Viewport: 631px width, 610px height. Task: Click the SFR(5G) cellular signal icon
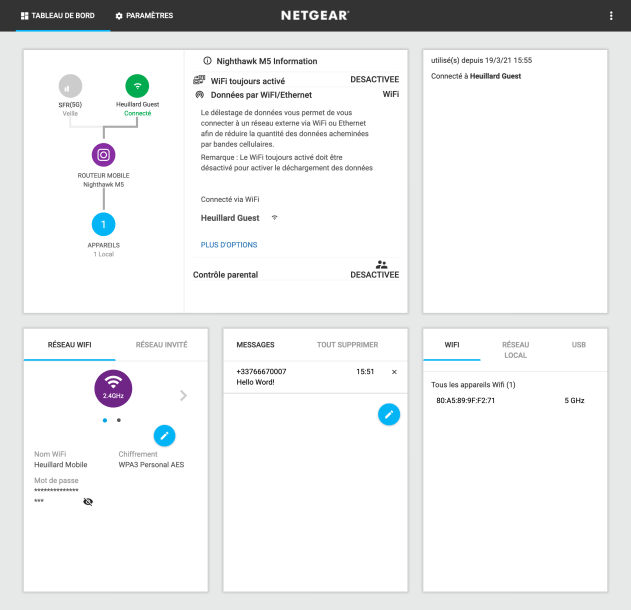[x=70, y=86]
